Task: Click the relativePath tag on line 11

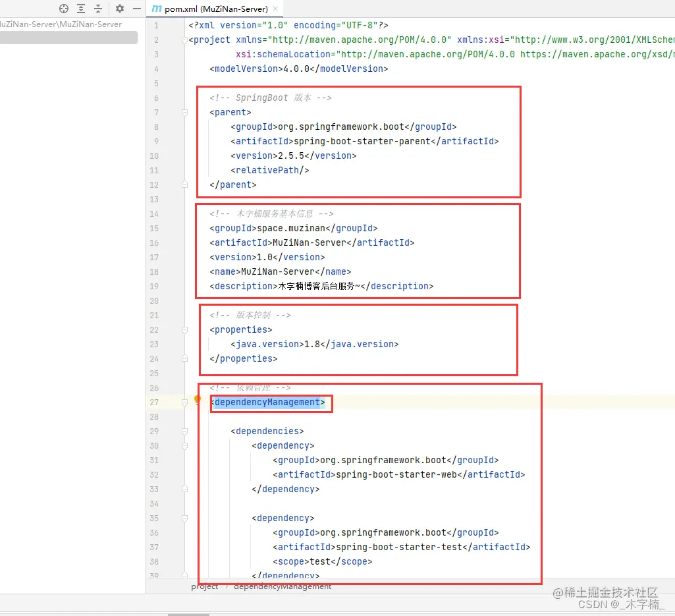Action: pyautogui.click(x=270, y=170)
